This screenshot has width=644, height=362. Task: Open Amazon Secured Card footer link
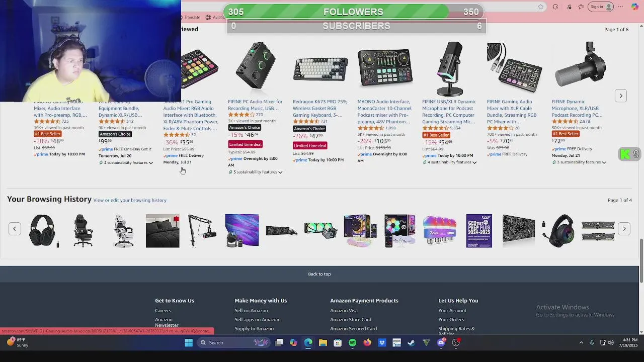353,329
